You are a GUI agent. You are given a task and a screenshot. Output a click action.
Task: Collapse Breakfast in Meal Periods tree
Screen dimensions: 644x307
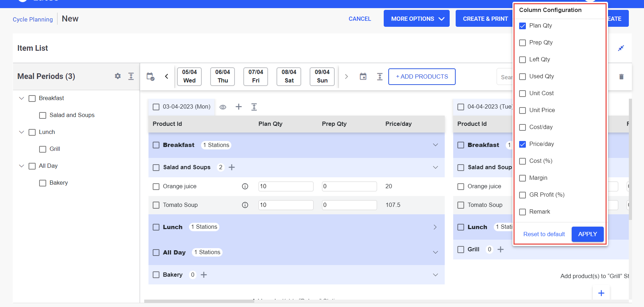tap(22, 98)
